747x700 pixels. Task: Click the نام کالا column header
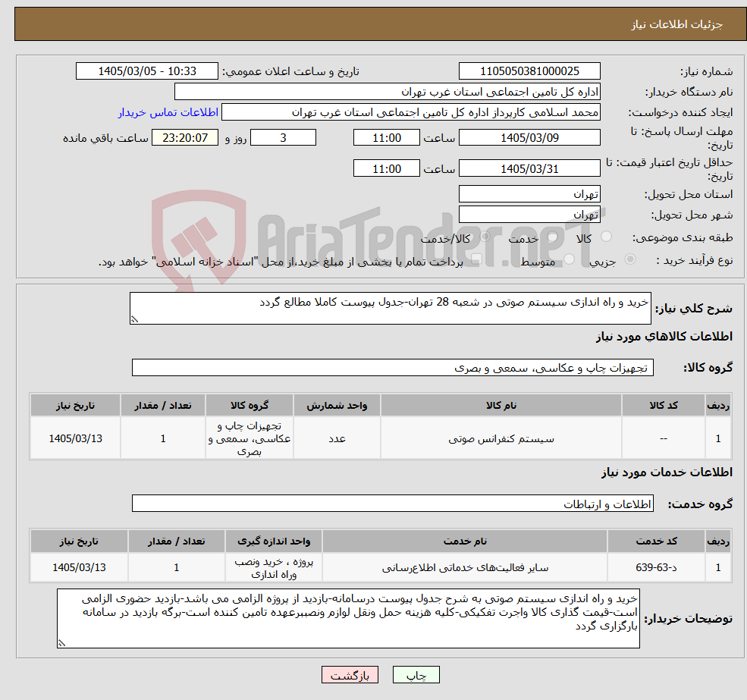pos(501,405)
